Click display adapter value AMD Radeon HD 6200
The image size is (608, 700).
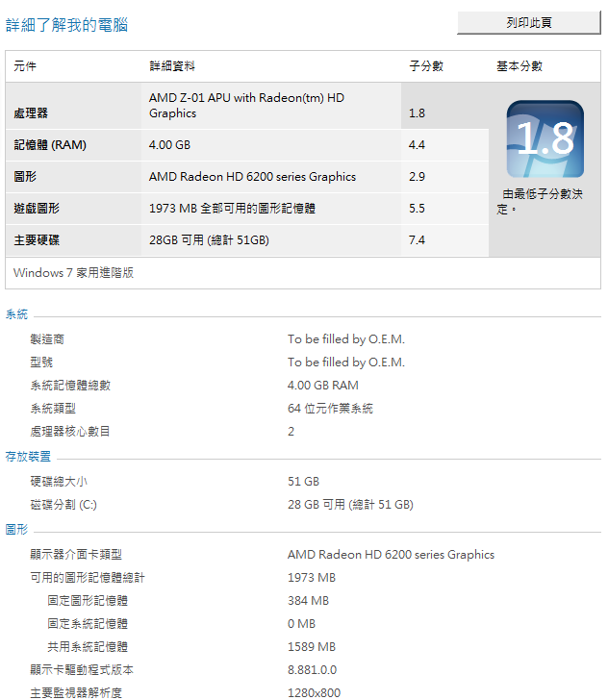tap(391, 555)
